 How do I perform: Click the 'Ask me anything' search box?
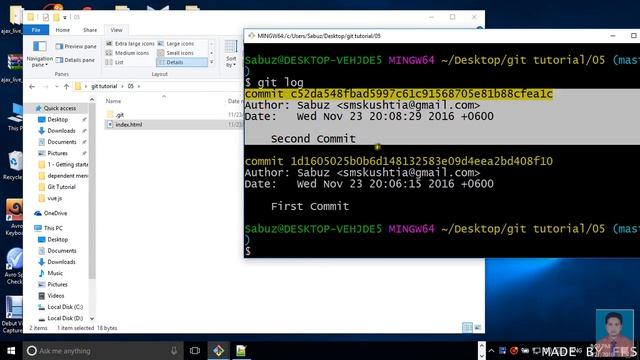[103, 351]
